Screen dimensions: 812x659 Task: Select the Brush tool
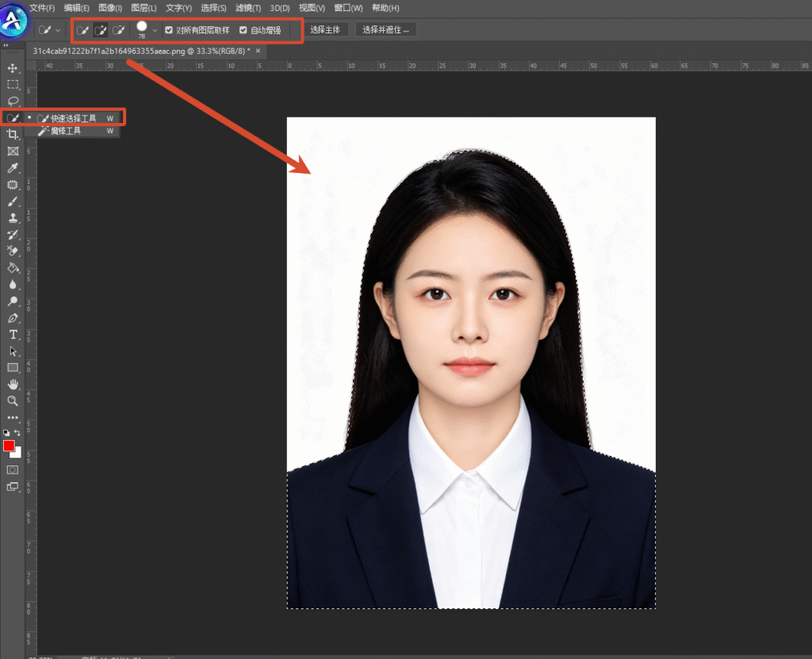pos(13,201)
